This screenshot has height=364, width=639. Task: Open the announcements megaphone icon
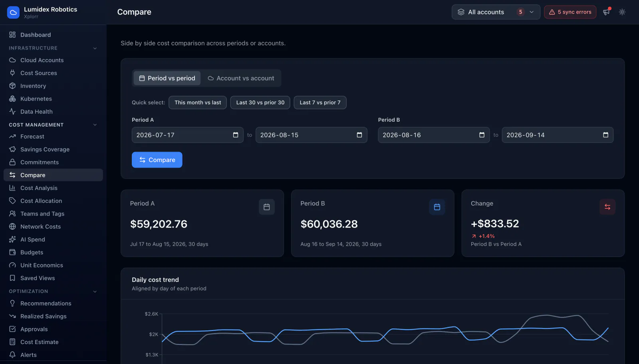click(606, 12)
